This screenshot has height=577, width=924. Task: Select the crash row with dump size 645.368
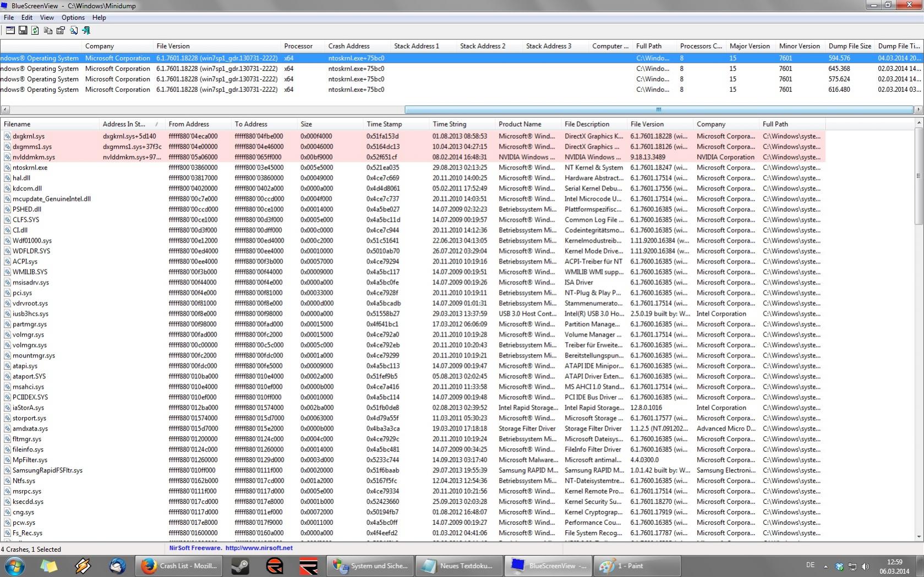(x=462, y=69)
